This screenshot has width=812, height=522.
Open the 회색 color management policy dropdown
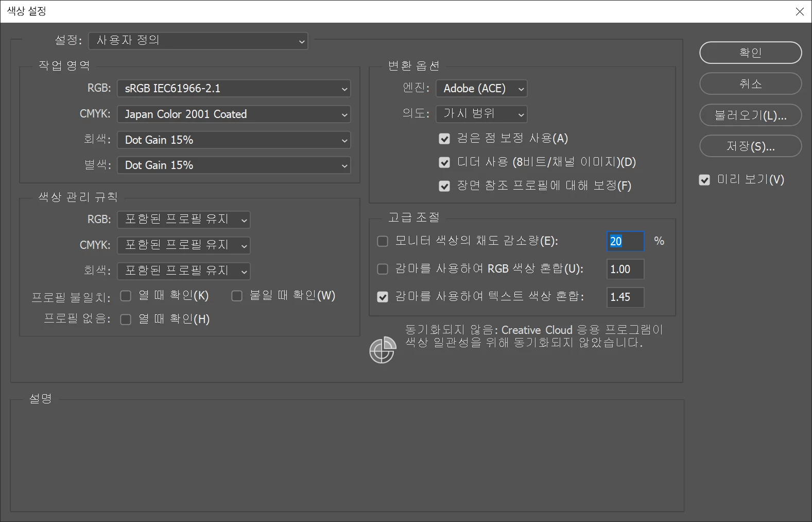184,271
